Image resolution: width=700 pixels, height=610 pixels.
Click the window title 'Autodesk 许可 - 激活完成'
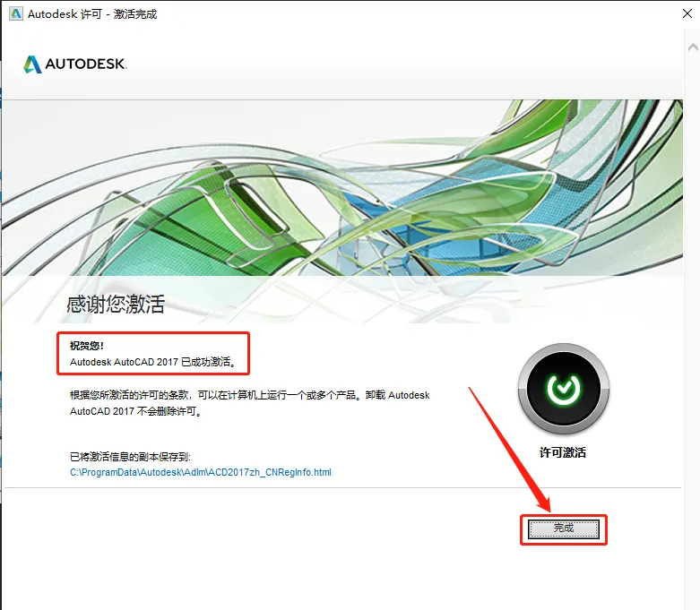[92, 14]
